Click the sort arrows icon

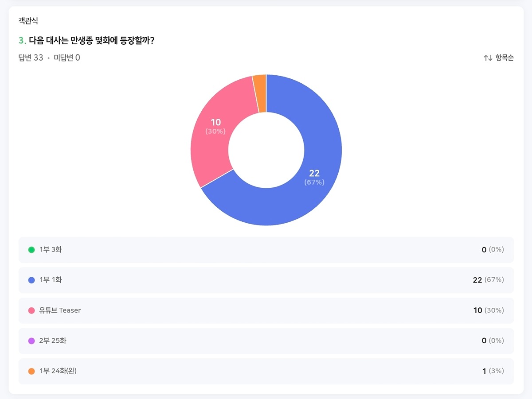(x=488, y=58)
